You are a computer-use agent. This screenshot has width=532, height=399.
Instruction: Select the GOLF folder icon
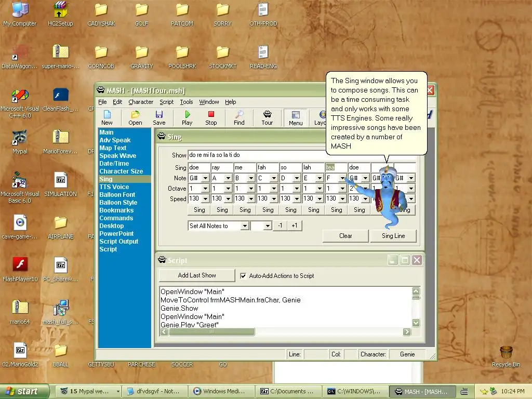point(141,14)
